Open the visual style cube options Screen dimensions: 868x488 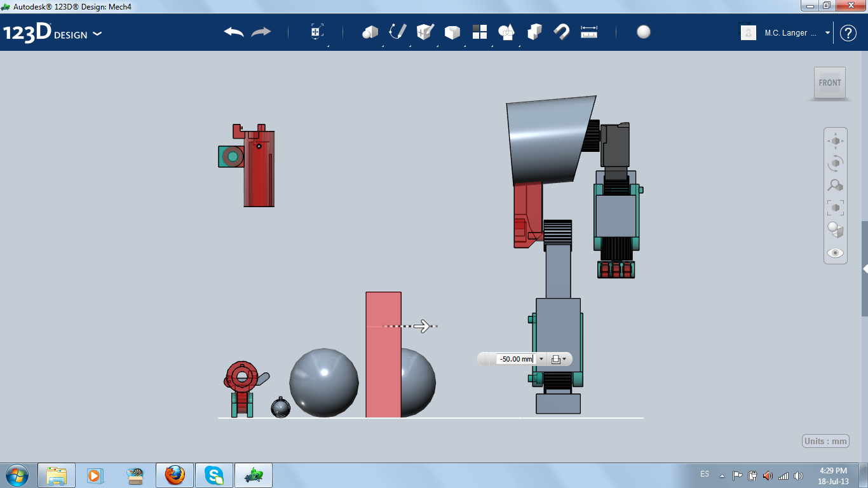pyautogui.click(x=836, y=229)
